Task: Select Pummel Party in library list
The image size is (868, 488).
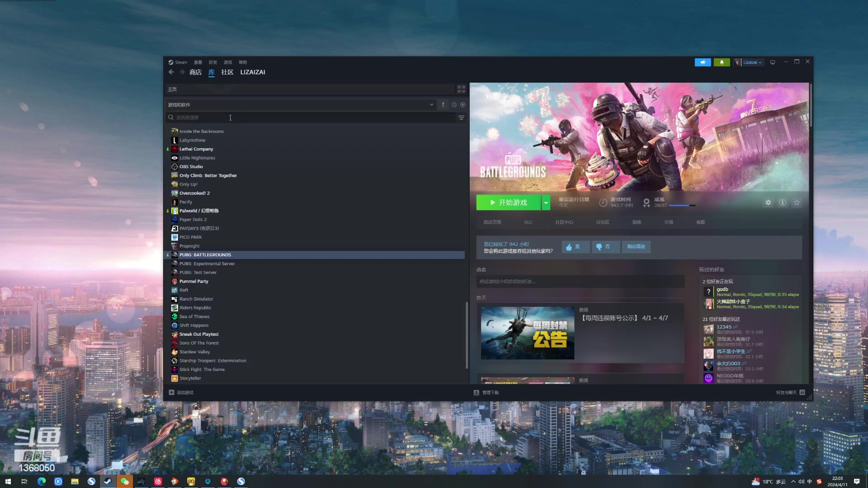Action: 194,282
